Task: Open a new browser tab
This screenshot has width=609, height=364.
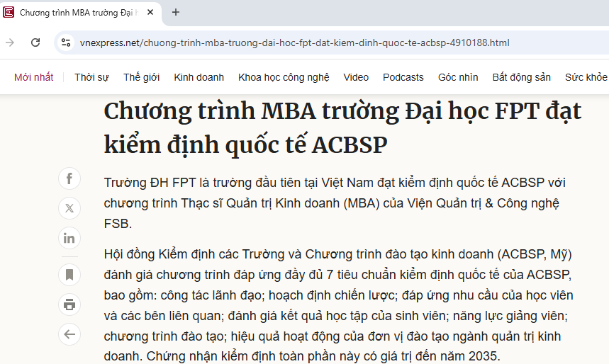Action: [x=176, y=13]
